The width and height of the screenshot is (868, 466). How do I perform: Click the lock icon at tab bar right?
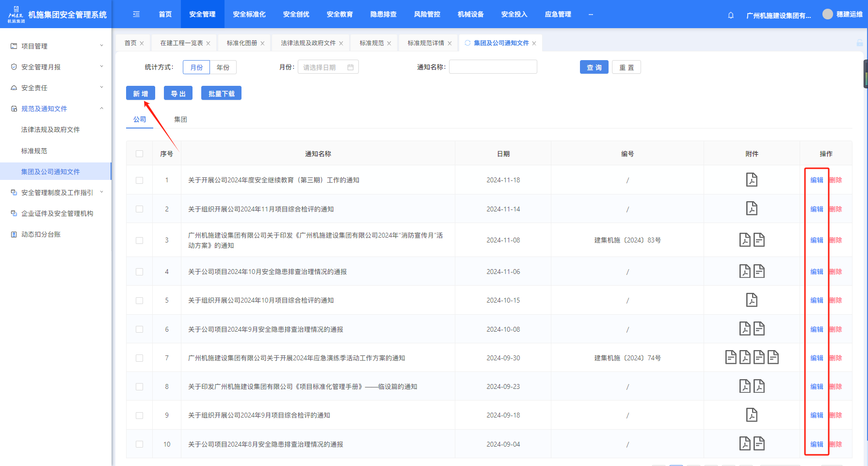859,43
